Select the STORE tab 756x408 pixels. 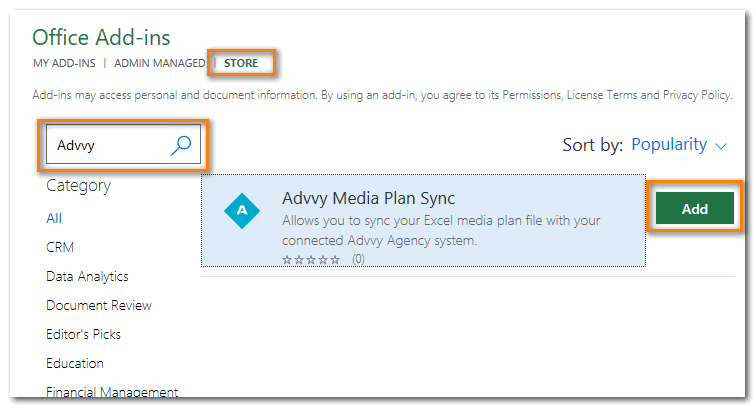tap(241, 64)
